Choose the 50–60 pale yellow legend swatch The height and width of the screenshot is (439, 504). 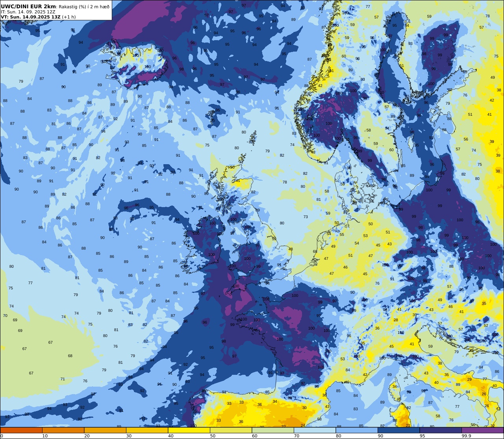click(231, 430)
